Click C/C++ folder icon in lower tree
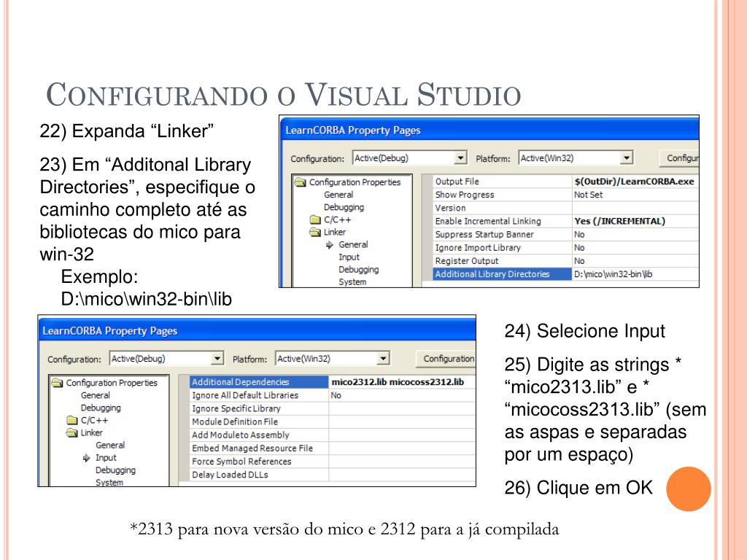This screenshot has width=747, height=560. (x=72, y=420)
